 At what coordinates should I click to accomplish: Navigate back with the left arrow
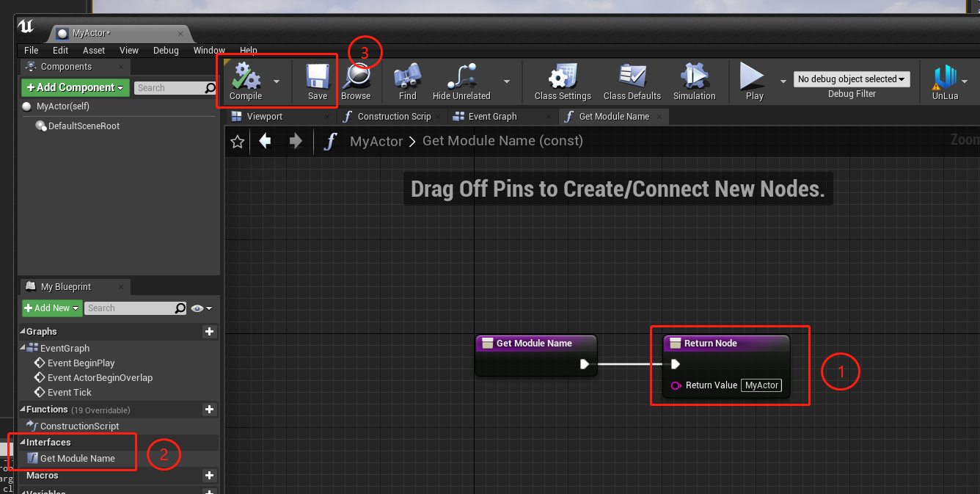[x=266, y=141]
